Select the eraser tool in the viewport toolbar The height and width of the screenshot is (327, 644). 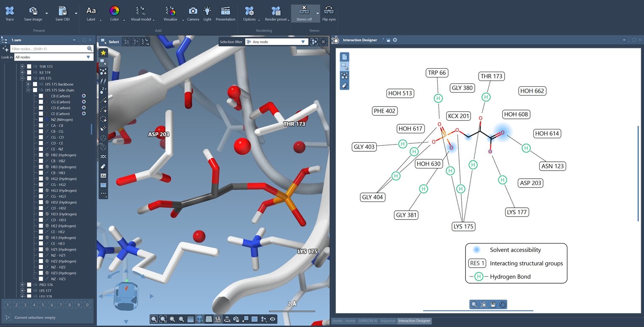click(x=103, y=166)
